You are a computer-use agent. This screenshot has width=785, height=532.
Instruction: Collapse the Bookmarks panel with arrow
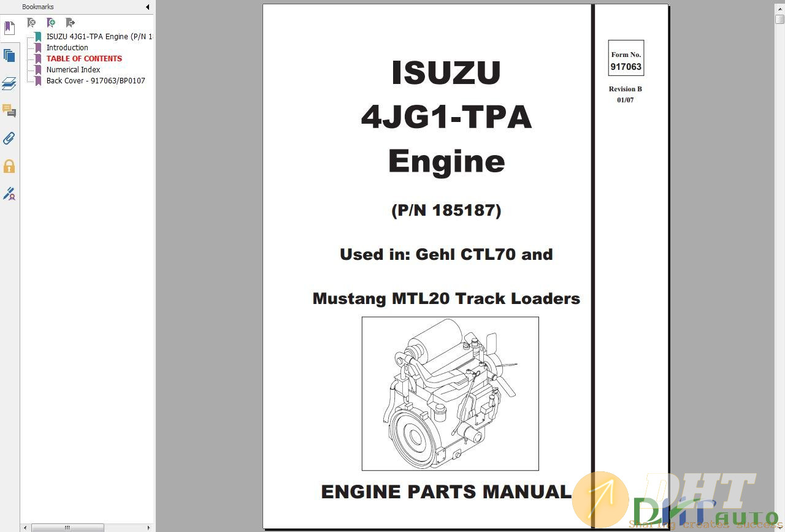(147, 7)
